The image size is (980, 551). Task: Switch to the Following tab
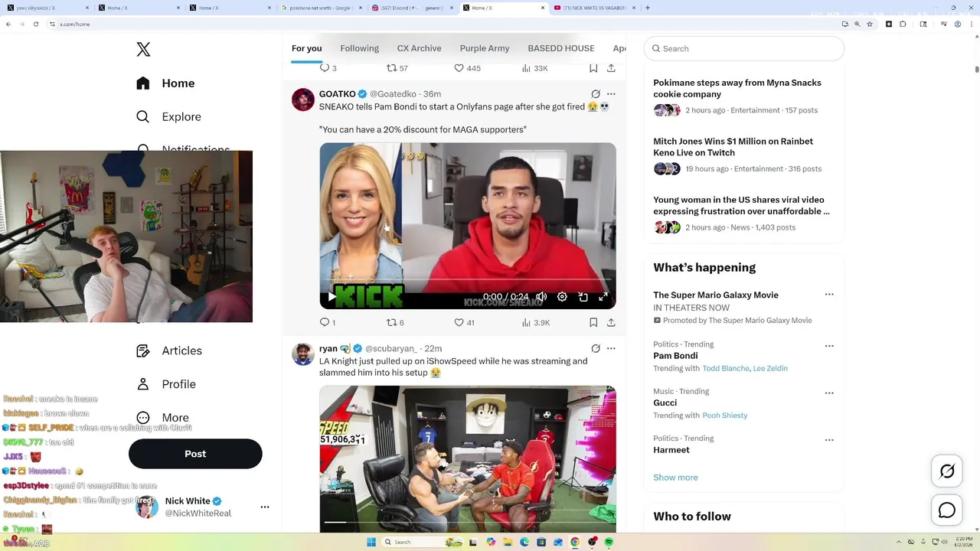point(359,48)
